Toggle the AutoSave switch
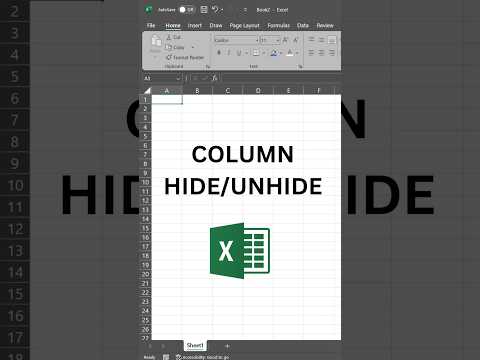480x360 pixels. click(187, 10)
